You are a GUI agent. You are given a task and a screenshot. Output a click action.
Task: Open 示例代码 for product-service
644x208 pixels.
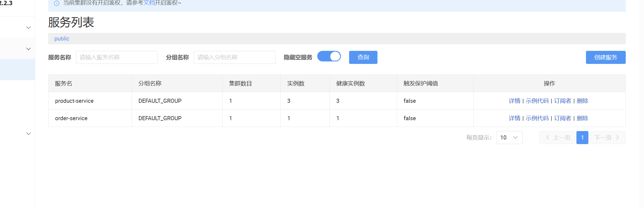click(537, 101)
